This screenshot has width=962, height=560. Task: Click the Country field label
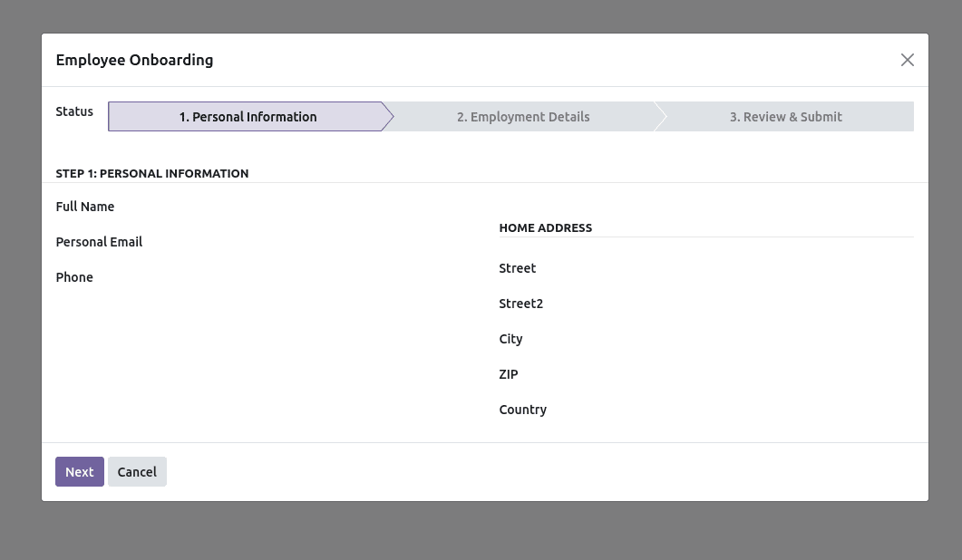pyautogui.click(x=522, y=410)
